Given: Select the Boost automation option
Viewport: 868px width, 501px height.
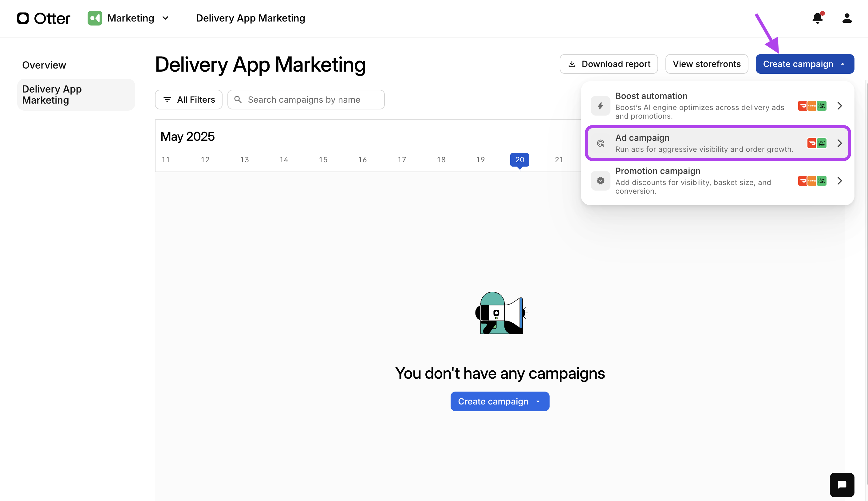Looking at the screenshot, I should pos(717,106).
